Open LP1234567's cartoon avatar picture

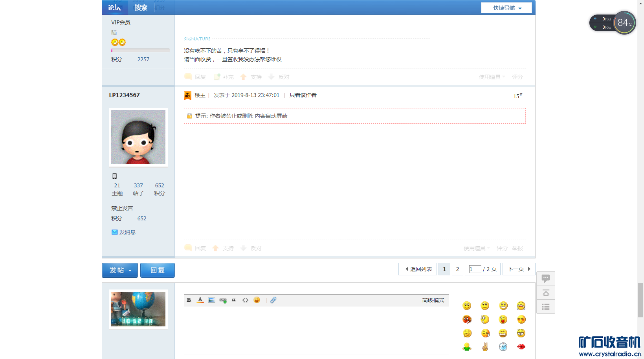point(138,137)
